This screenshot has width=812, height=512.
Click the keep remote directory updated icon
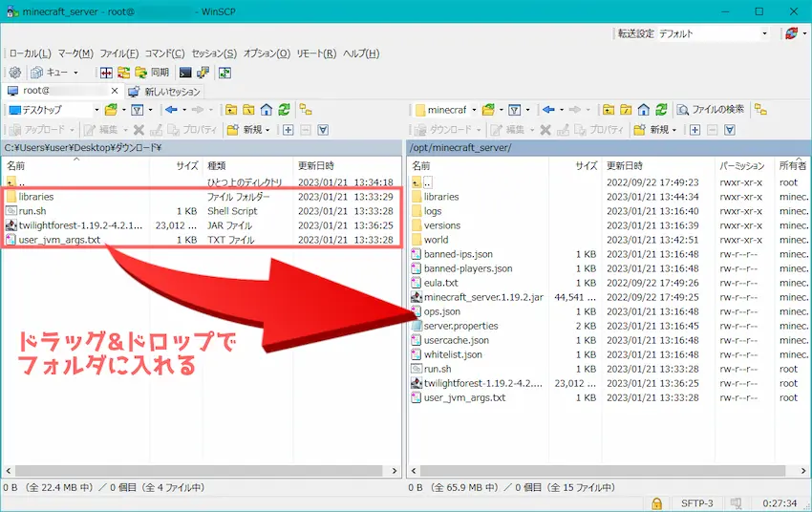point(224,73)
